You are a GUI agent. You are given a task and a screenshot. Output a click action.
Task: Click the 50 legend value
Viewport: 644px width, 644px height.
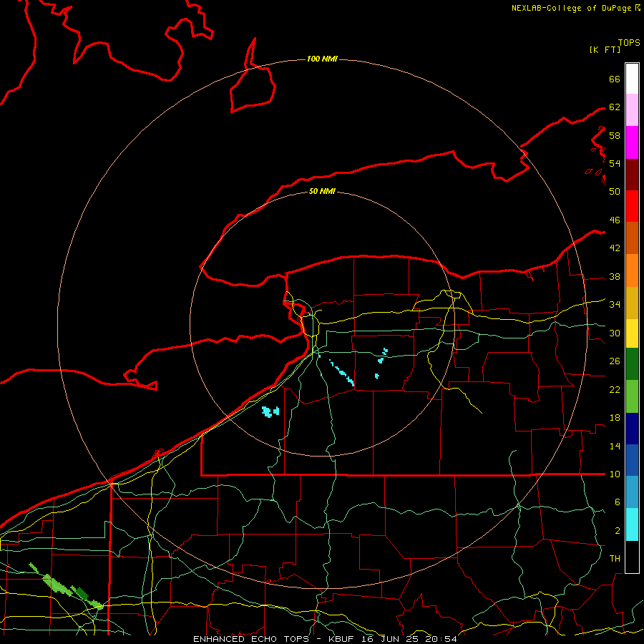click(615, 191)
